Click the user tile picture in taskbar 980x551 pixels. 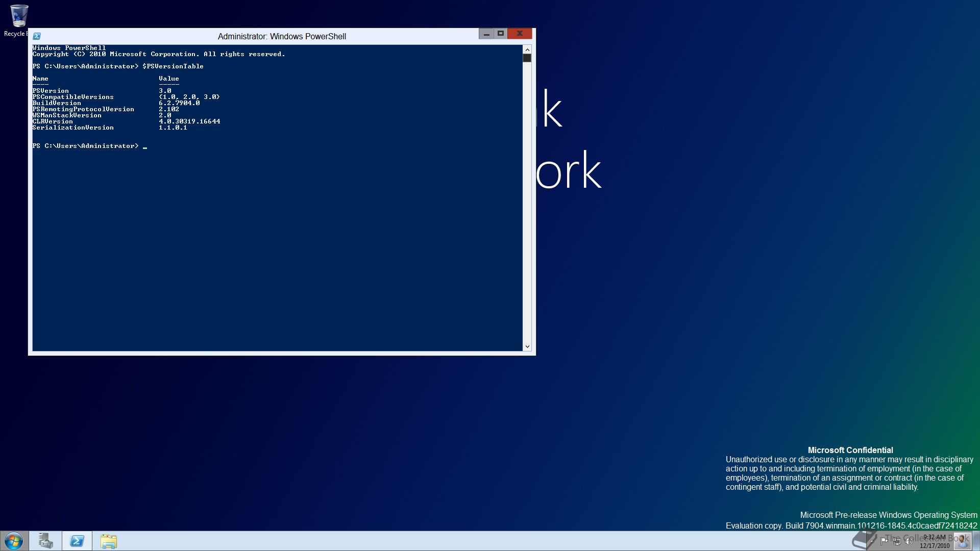click(x=963, y=541)
